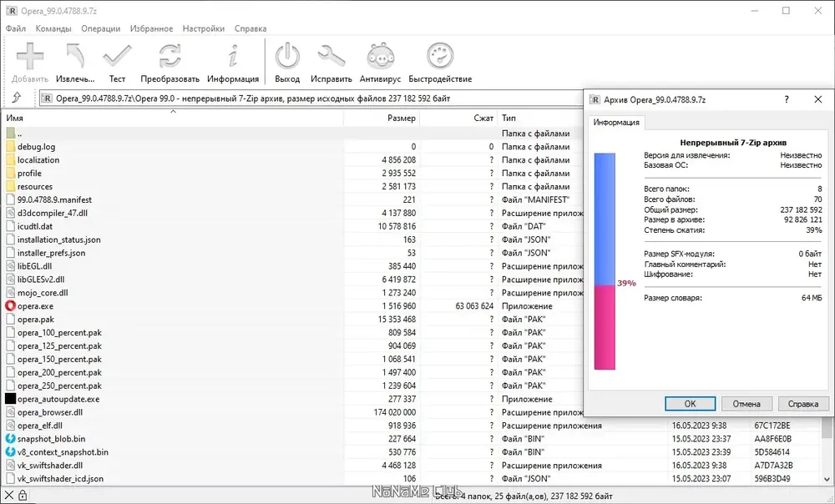Open the Операции menu

pyautogui.click(x=101, y=28)
